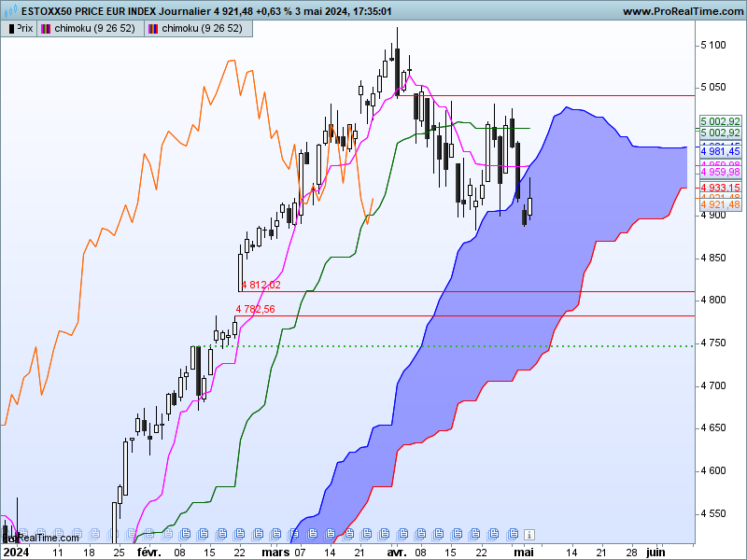Open the news document icon above 'mars'

(275, 533)
